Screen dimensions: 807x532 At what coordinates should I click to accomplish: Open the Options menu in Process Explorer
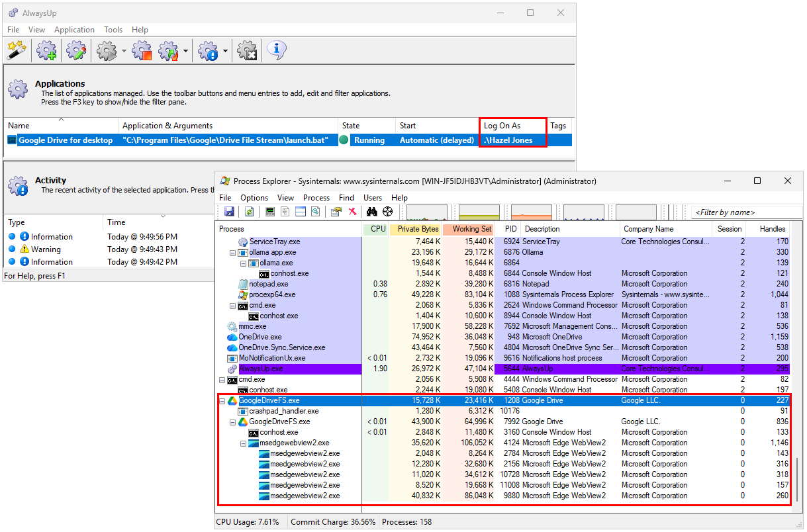[x=254, y=198]
